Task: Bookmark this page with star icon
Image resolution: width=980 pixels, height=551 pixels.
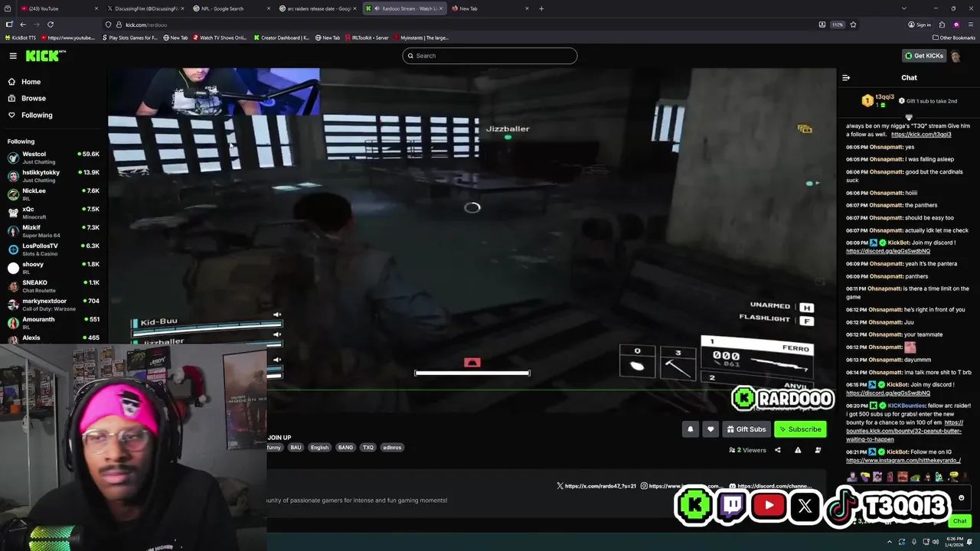Action: [x=853, y=24]
